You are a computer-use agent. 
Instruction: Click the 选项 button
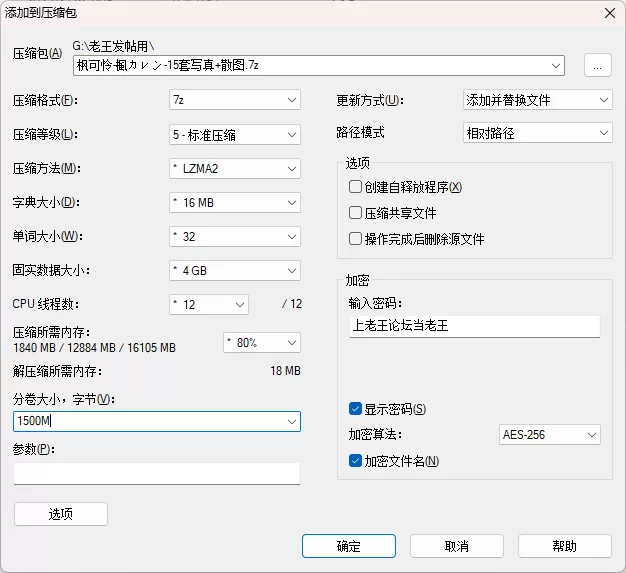(x=61, y=514)
